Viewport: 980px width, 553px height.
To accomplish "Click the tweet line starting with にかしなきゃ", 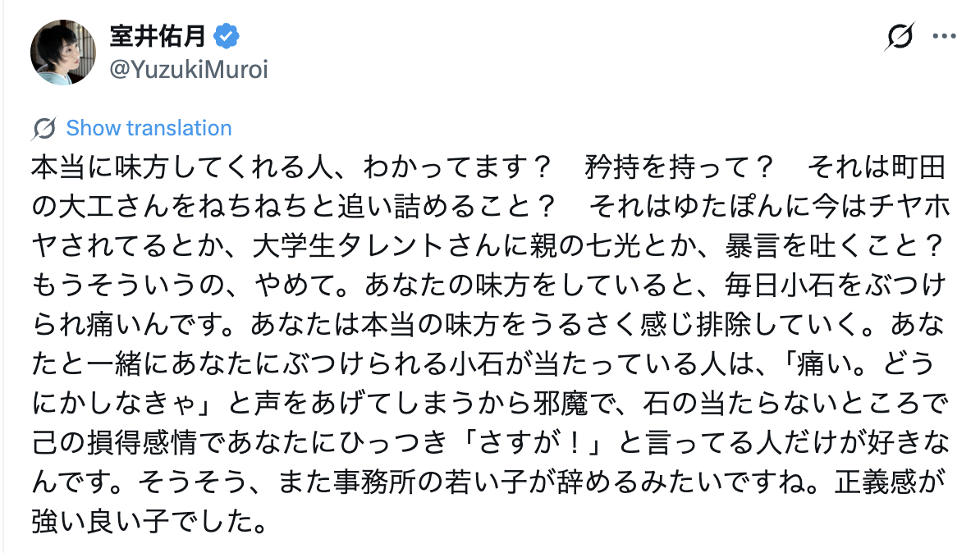I will tap(490, 404).
